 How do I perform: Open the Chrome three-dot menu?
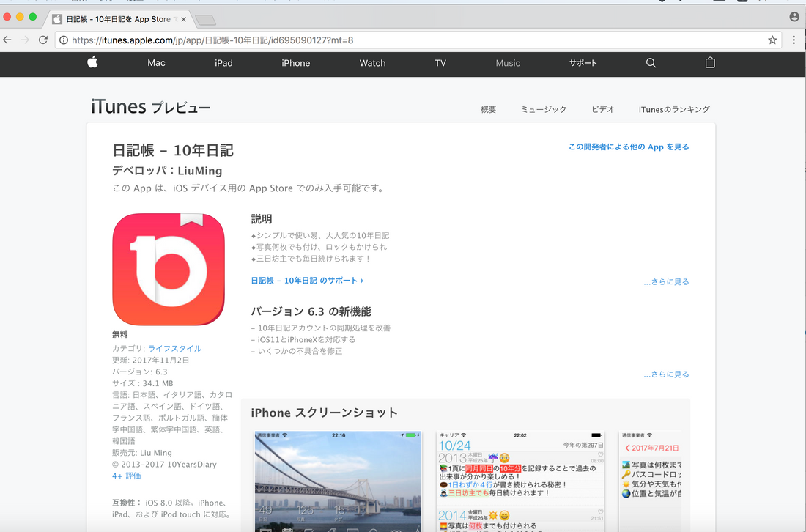[x=794, y=40]
